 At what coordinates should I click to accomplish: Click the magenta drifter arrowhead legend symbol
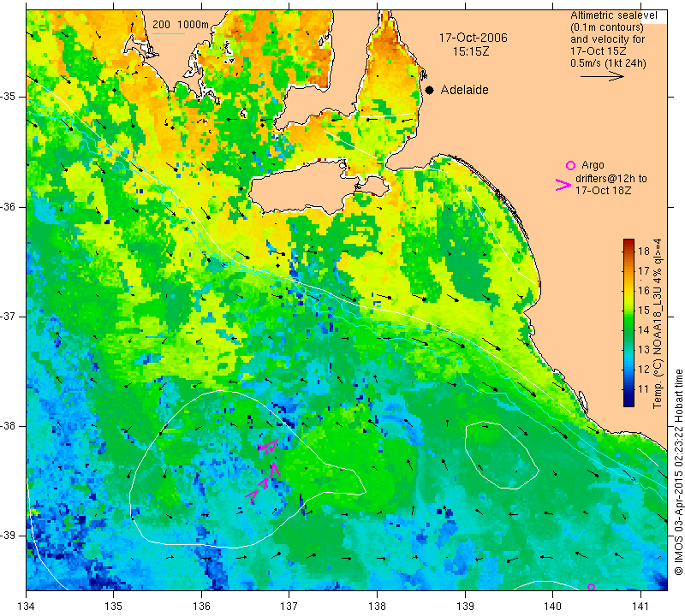(x=563, y=185)
